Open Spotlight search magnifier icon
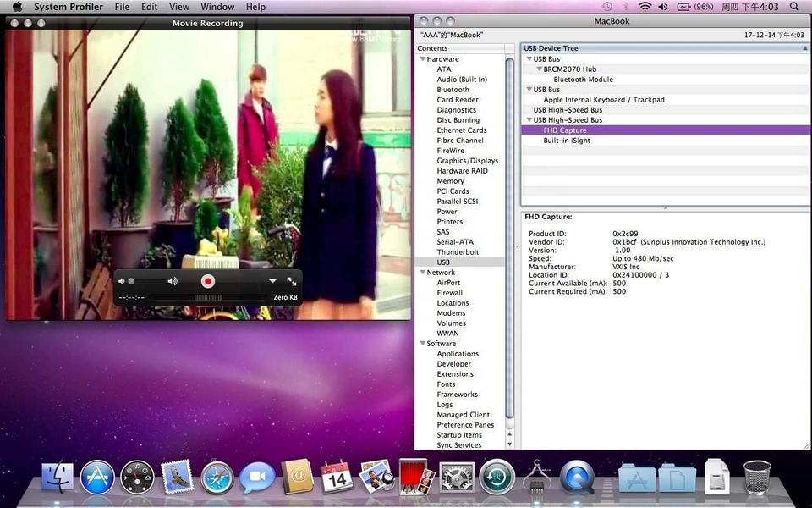Image resolution: width=812 pixels, height=508 pixels. (x=793, y=7)
